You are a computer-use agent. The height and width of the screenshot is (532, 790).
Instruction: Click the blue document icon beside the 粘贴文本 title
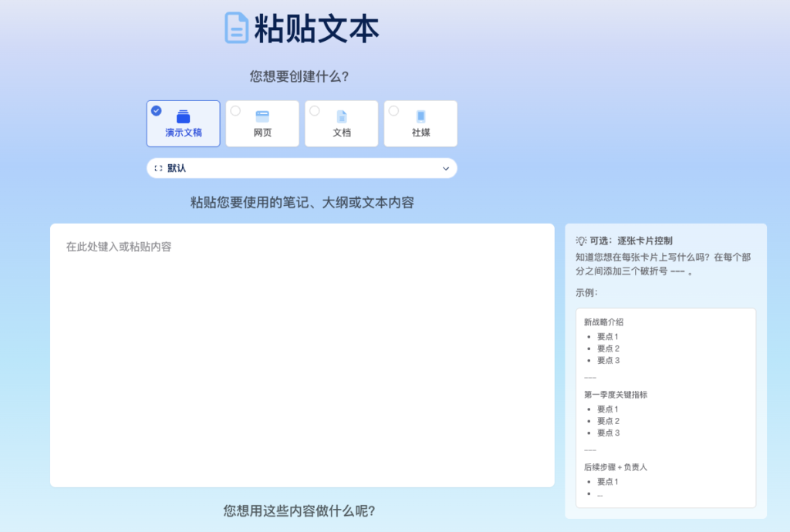pos(235,27)
